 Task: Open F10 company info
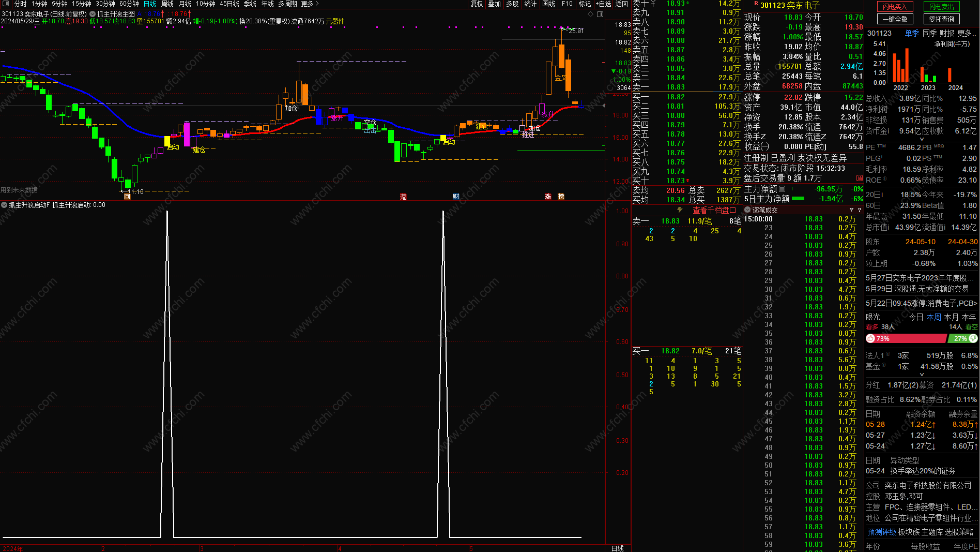click(567, 4)
